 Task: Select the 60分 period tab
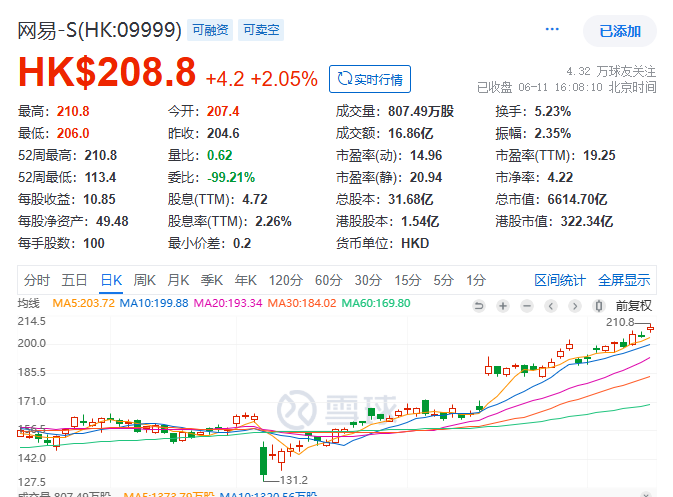[328, 280]
